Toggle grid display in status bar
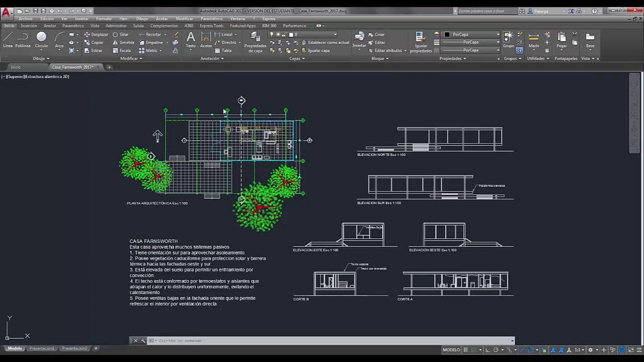644x362 pixels. [x=466, y=349]
